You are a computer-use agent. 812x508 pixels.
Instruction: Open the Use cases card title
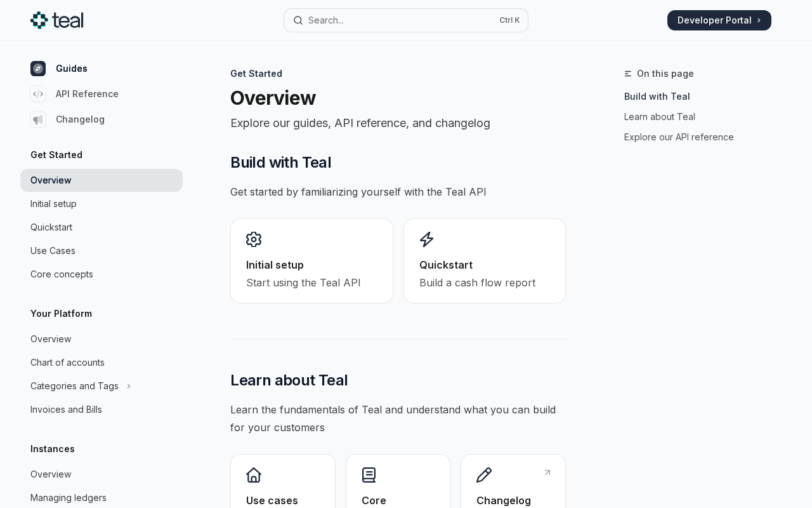[272, 500]
